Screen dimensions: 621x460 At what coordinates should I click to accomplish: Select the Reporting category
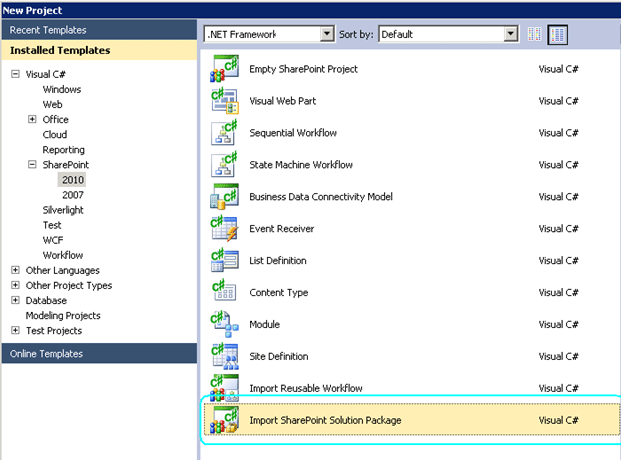point(63,150)
